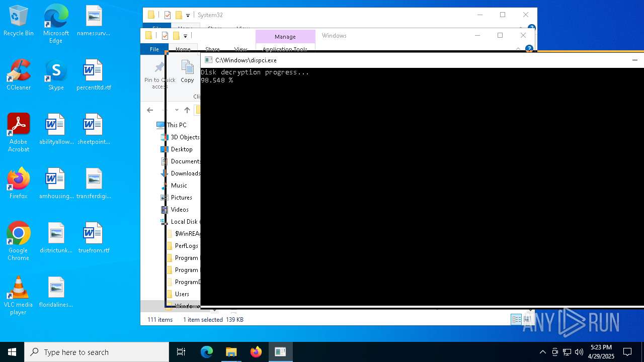Switch to large icons view in status bar
The height and width of the screenshot is (362, 644).
point(527,319)
